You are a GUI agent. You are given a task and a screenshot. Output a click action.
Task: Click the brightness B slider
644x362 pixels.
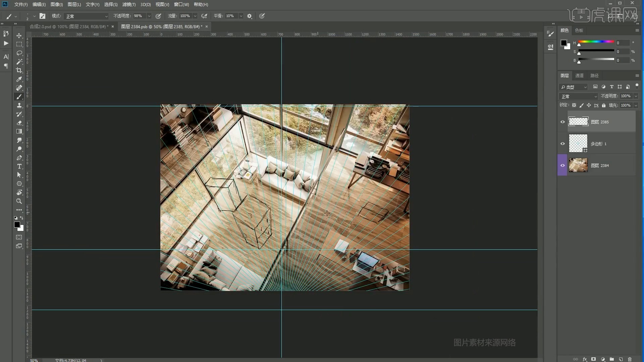[x=596, y=59]
